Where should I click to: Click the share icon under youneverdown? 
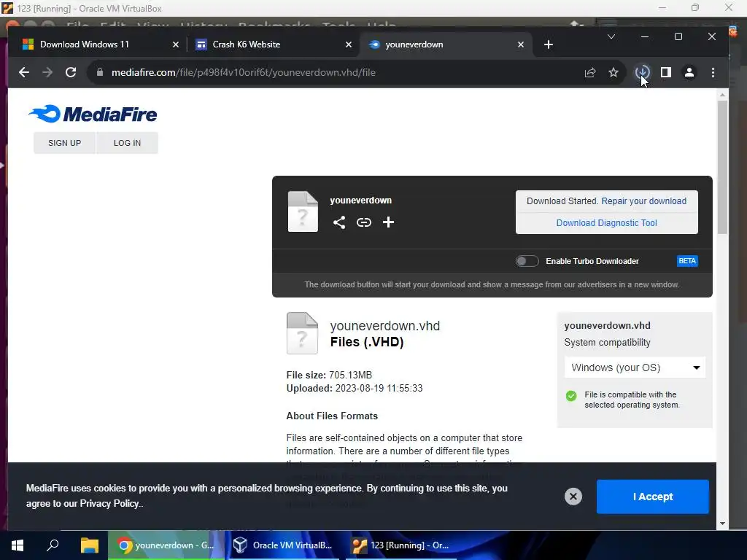point(339,222)
